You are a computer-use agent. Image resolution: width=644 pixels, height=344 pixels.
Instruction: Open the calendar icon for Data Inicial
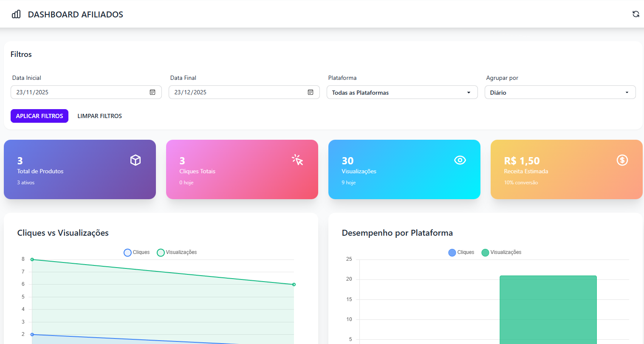point(153,92)
